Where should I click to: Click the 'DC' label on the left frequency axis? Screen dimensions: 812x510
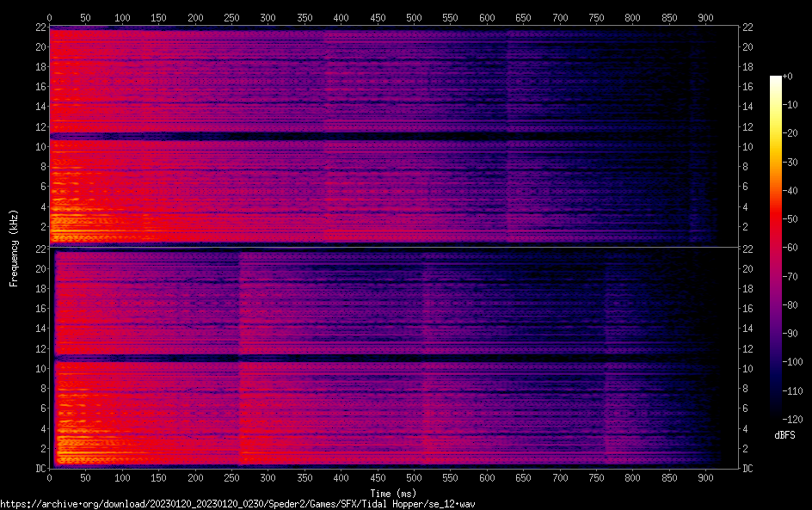pos(39,469)
